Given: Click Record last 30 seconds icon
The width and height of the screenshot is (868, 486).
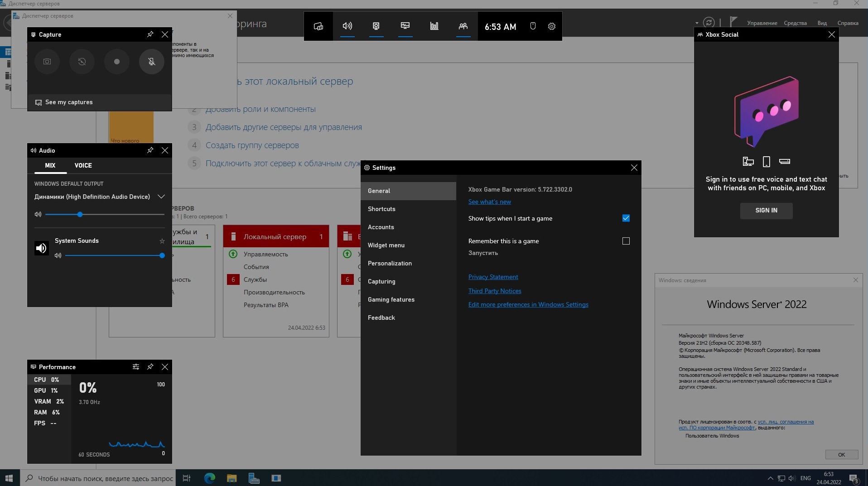Looking at the screenshot, I should click(x=82, y=62).
